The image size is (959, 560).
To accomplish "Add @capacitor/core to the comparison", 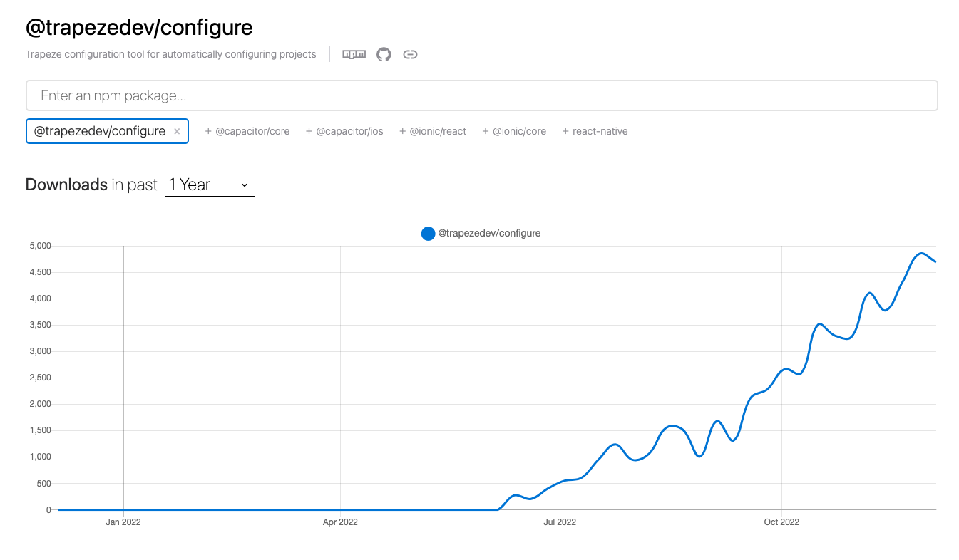I will 247,131.
